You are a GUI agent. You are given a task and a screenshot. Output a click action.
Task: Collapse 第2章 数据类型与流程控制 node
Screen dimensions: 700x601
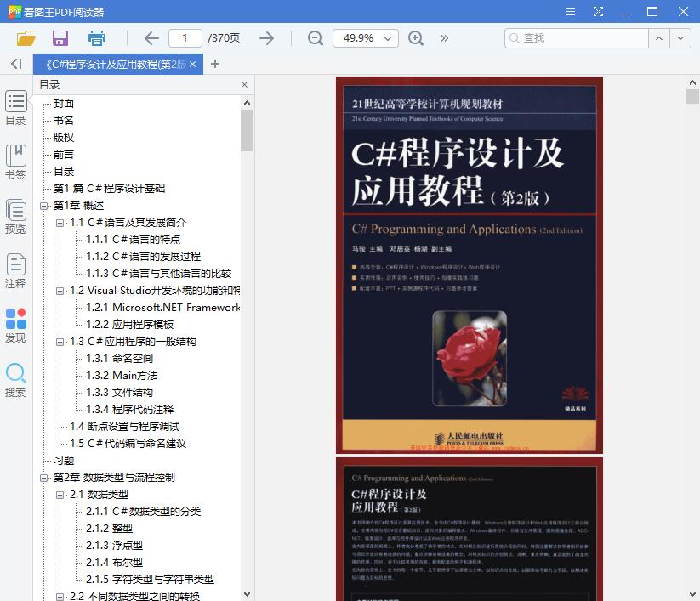point(43,478)
